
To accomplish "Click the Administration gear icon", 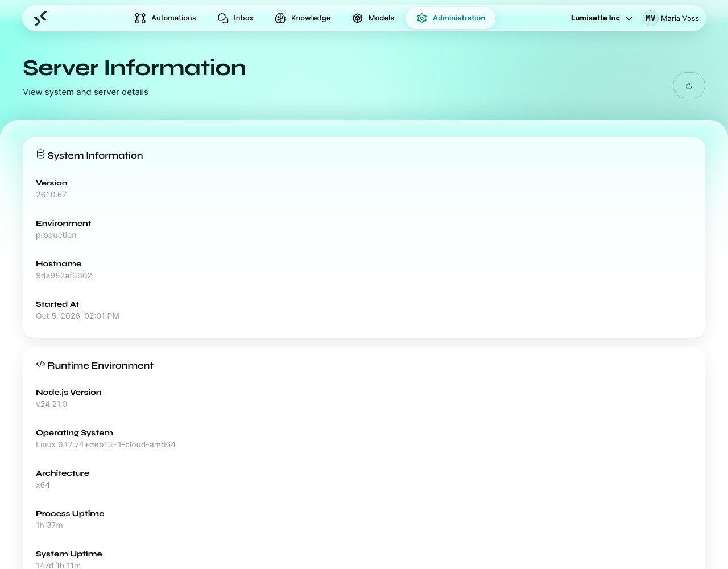I will [x=422, y=18].
